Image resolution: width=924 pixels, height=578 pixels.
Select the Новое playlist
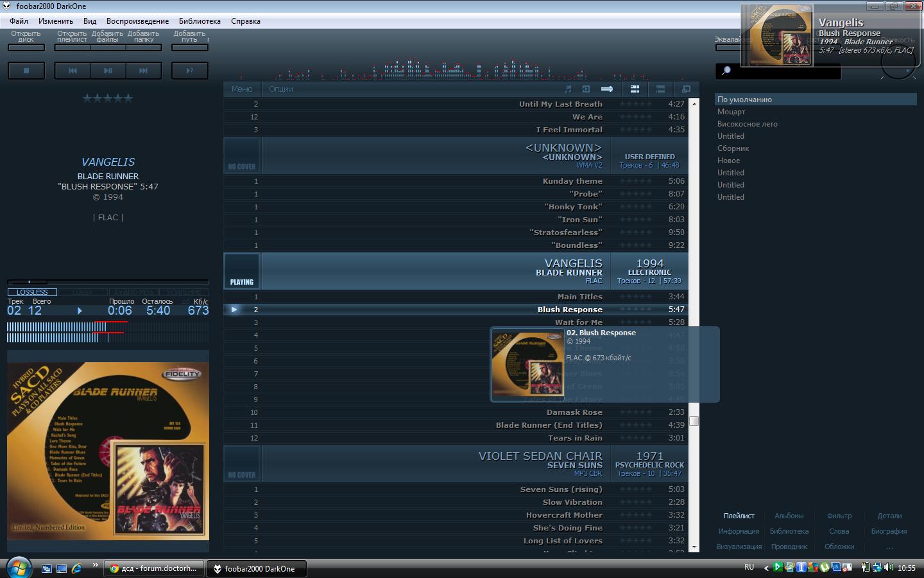pos(816,161)
